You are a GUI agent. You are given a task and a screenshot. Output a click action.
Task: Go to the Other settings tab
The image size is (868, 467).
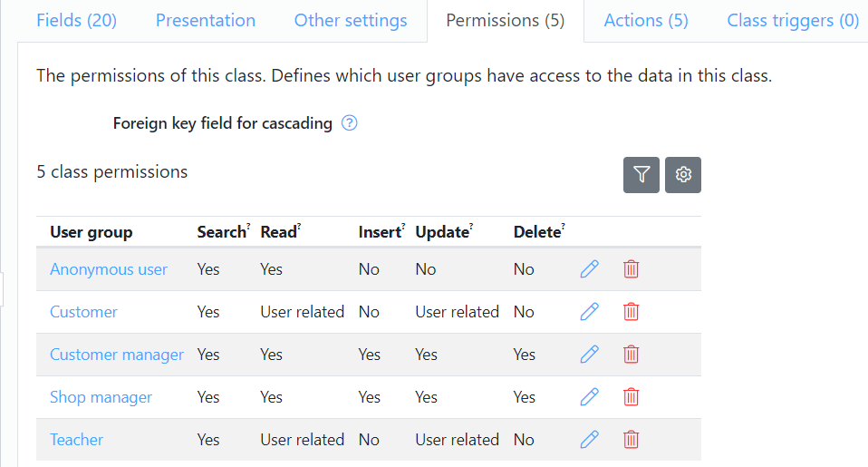[351, 21]
